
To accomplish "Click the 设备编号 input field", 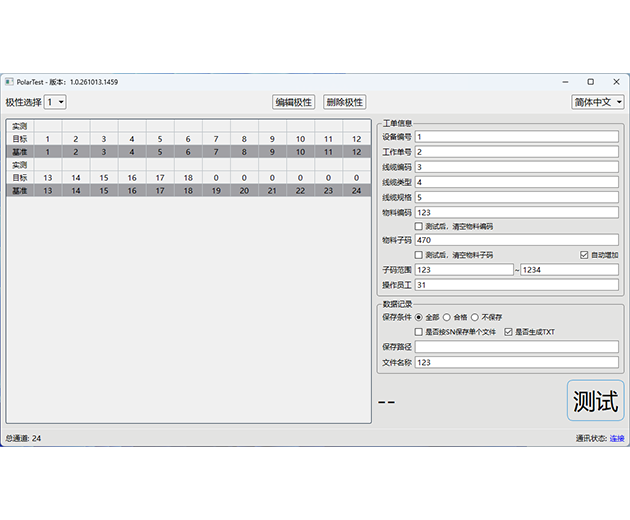I will 517,137.
